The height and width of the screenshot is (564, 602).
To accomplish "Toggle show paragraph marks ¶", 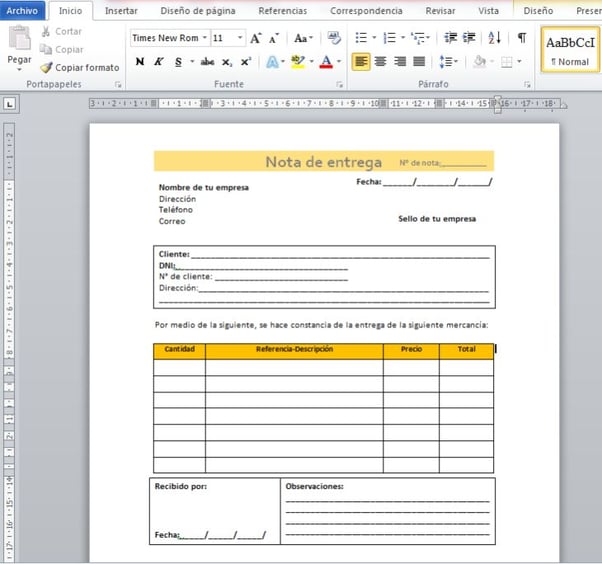I will tap(522, 38).
